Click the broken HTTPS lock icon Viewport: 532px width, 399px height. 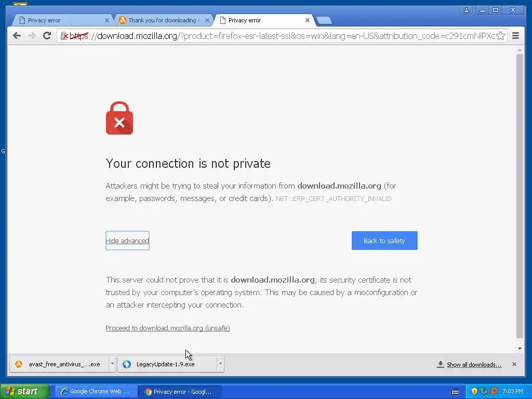(x=64, y=36)
